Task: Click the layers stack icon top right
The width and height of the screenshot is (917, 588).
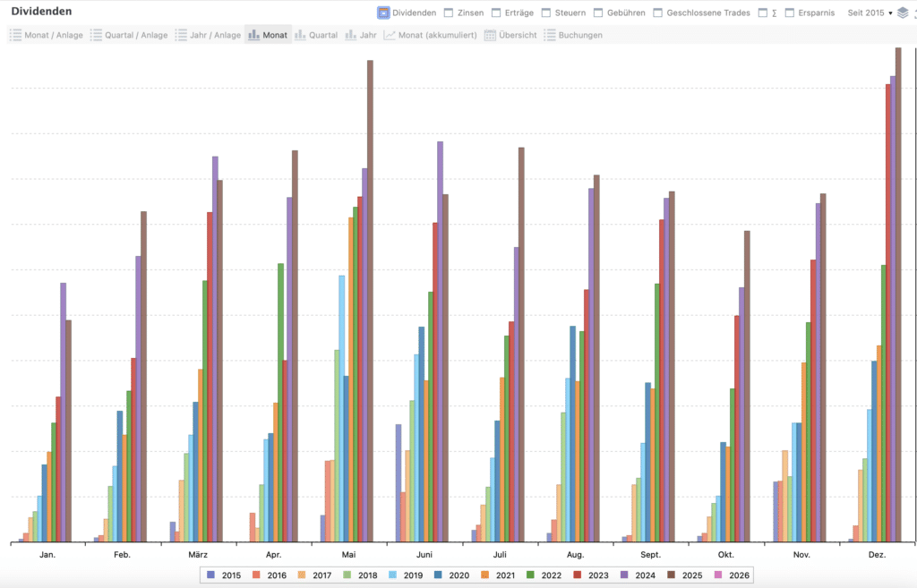Action: tap(903, 13)
